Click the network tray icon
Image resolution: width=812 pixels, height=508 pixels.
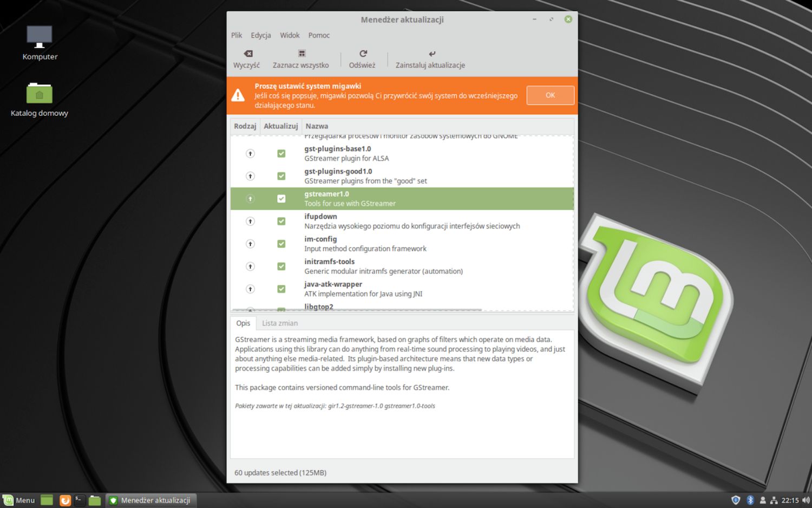(774, 500)
